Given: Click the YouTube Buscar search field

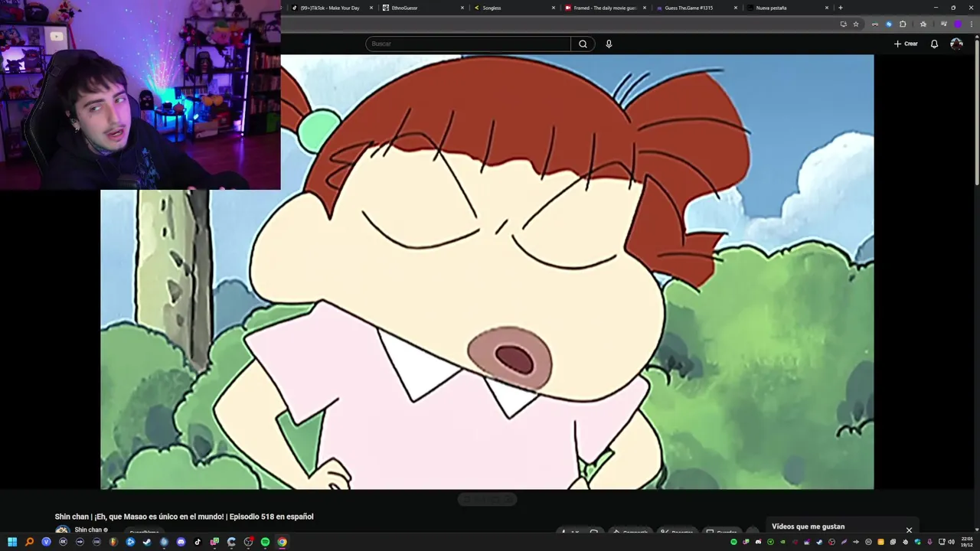Looking at the screenshot, I should [468, 44].
